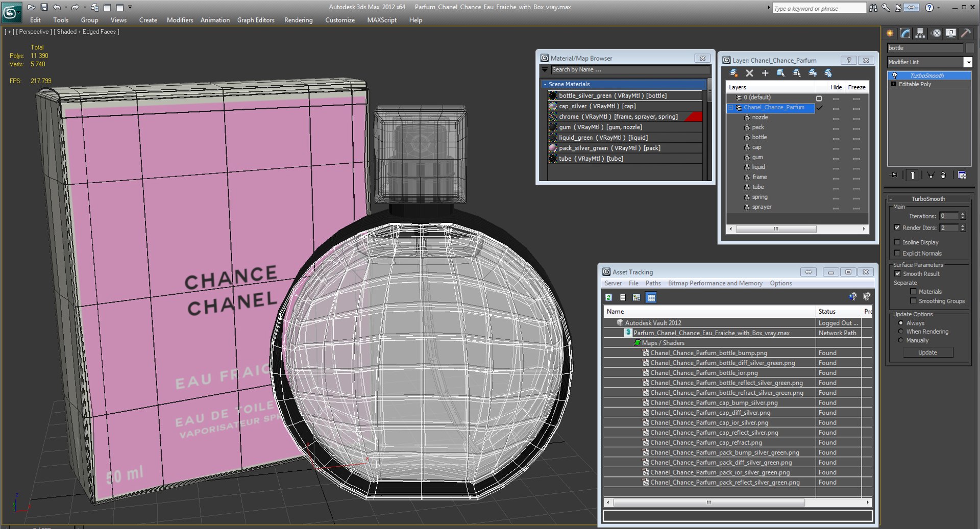Enable Explicit Normals checkbox

(897, 254)
